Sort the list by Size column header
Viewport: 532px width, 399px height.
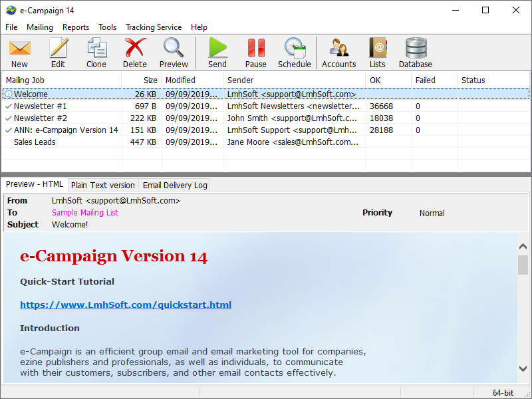(142, 80)
